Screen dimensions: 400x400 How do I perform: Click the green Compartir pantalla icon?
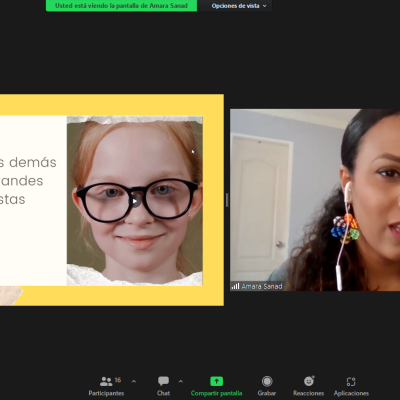(216, 381)
